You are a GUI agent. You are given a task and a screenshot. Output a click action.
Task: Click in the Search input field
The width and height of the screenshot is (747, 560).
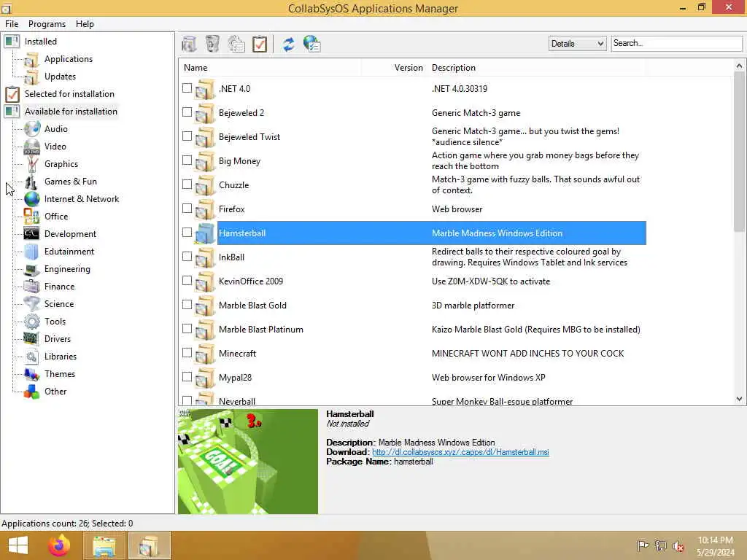point(676,43)
